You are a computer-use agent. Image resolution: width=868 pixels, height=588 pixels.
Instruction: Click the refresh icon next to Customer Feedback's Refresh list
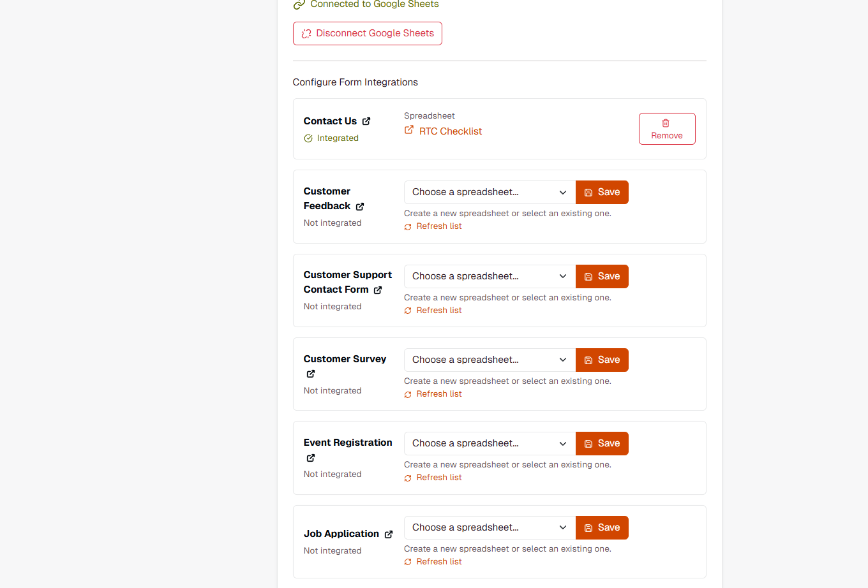coord(408,226)
